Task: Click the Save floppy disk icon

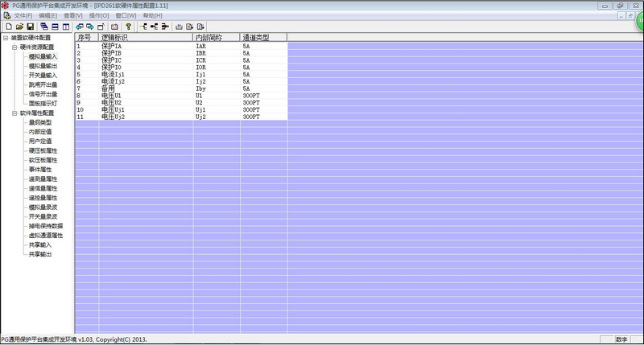Action: (x=31, y=27)
